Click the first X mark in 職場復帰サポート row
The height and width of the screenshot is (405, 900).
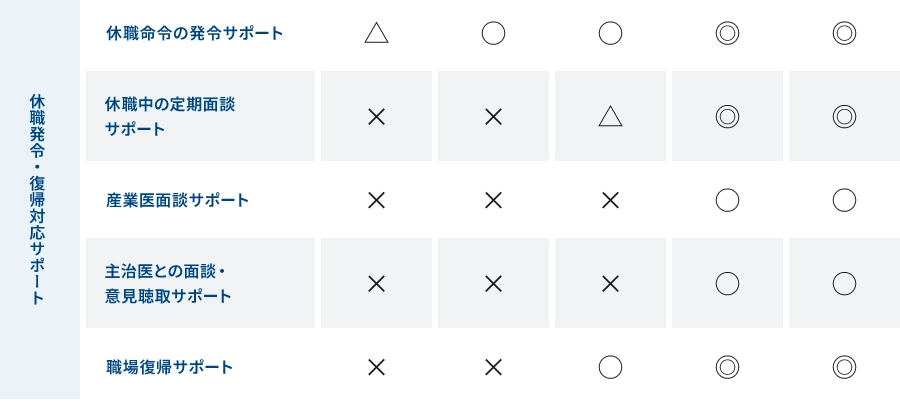(376, 367)
